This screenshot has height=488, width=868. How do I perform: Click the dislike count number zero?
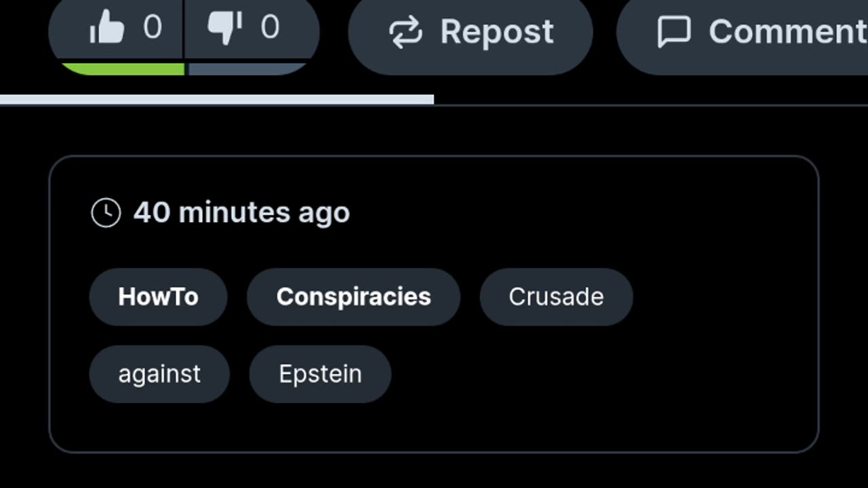270,28
